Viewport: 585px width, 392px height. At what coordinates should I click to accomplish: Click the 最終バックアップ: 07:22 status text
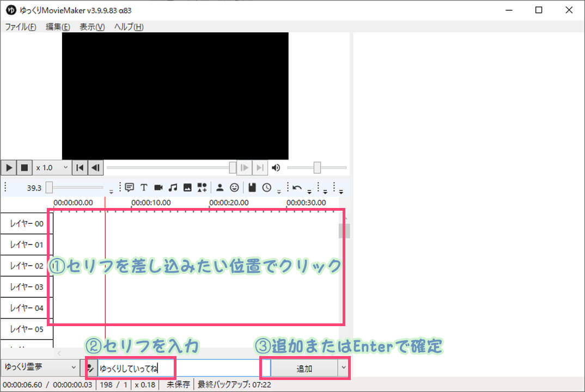click(234, 384)
